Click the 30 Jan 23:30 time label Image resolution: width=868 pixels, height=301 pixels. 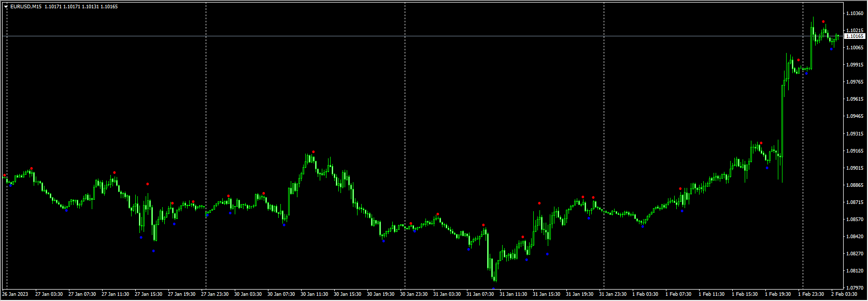(x=414, y=294)
